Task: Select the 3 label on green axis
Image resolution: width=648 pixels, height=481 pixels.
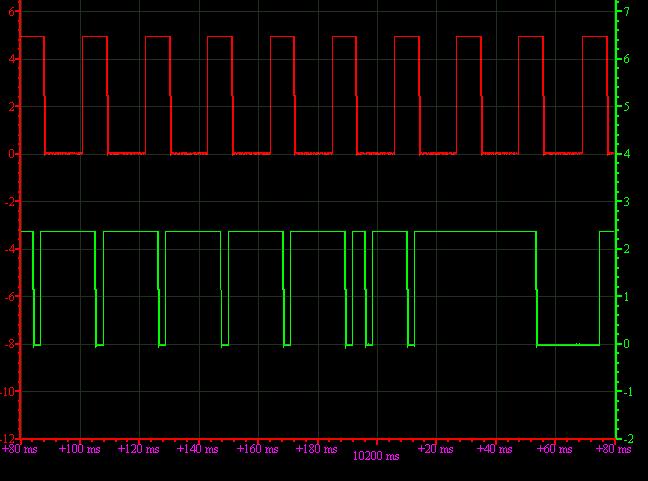Action: click(x=626, y=202)
